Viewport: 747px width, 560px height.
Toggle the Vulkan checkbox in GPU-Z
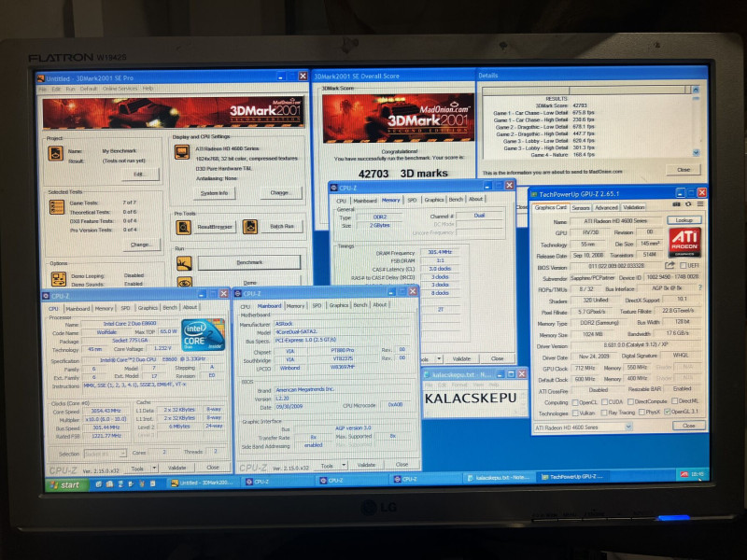[x=575, y=413]
